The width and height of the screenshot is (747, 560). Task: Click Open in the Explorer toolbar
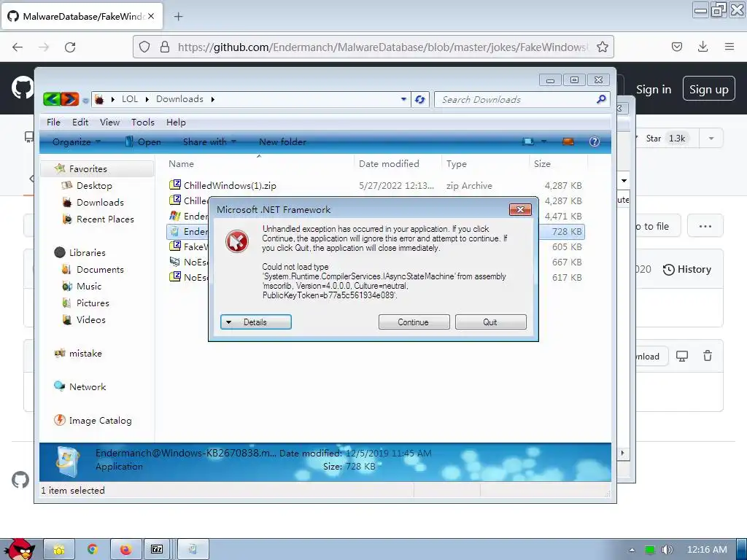coord(143,142)
